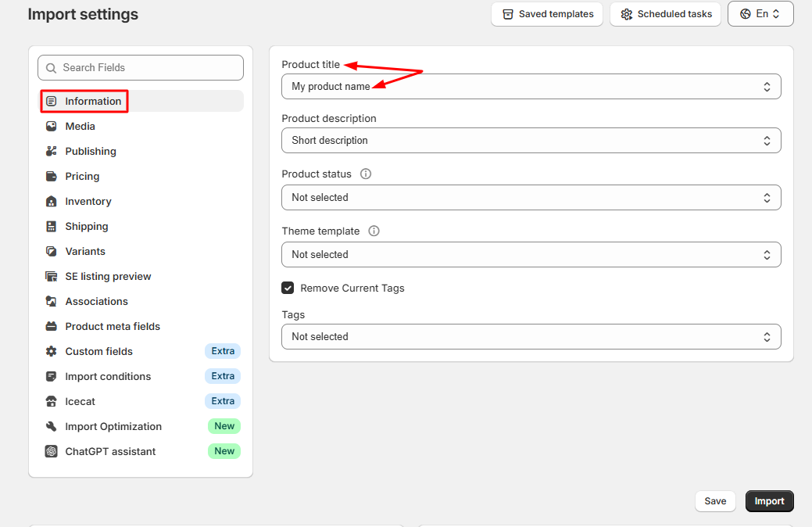
Task: Open SE listing preview section
Action: (141, 276)
